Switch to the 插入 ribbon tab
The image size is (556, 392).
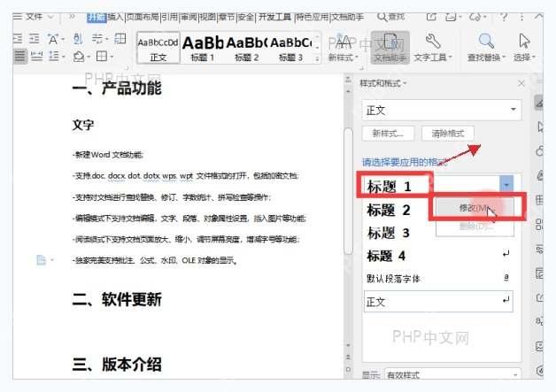[x=115, y=17]
